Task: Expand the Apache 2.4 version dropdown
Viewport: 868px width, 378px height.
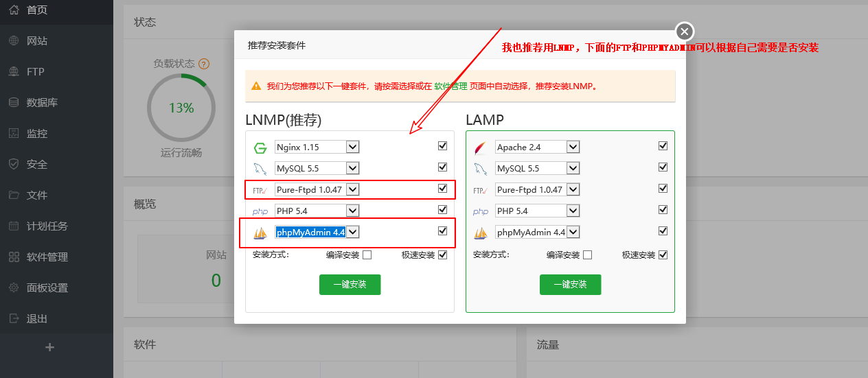Action: pyautogui.click(x=573, y=147)
